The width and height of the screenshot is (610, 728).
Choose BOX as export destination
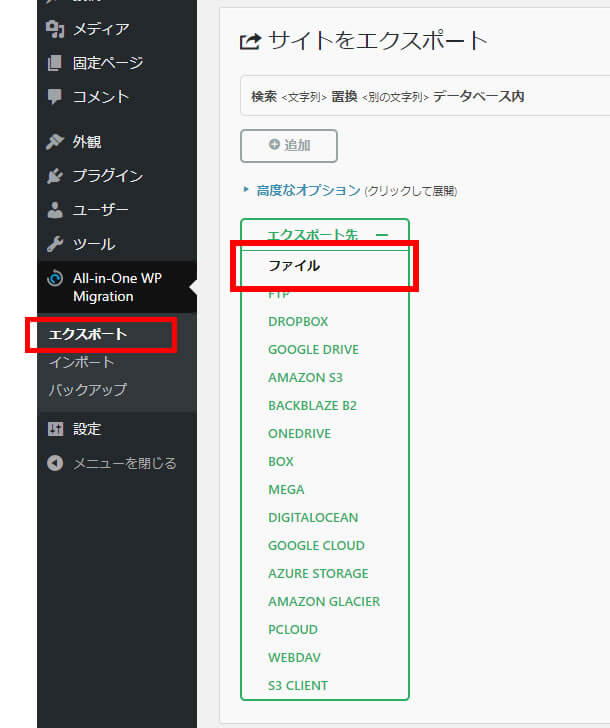click(x=281, y=462)
